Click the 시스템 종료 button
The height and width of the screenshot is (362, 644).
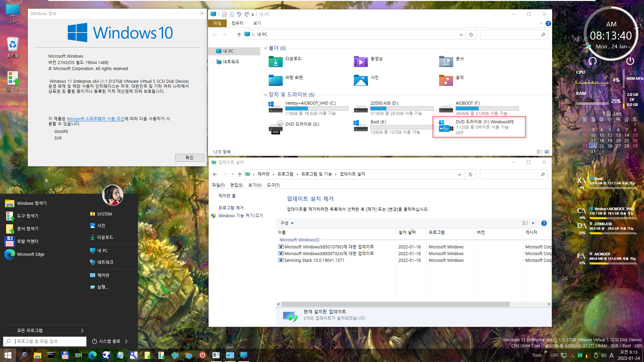106,341
